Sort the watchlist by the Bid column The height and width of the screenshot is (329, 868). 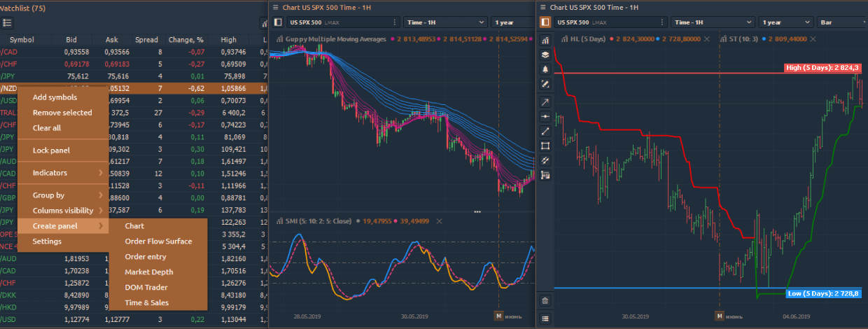click(71, 40)
